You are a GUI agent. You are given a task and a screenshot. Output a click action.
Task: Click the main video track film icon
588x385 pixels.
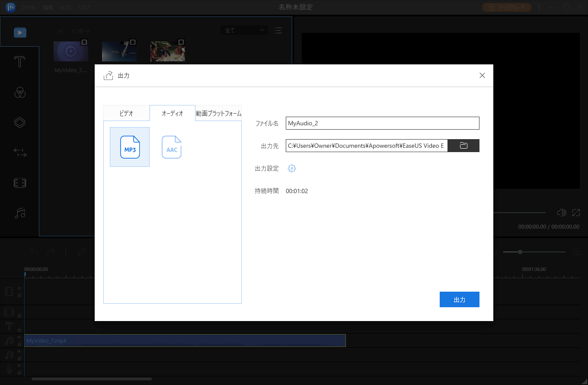9,292
